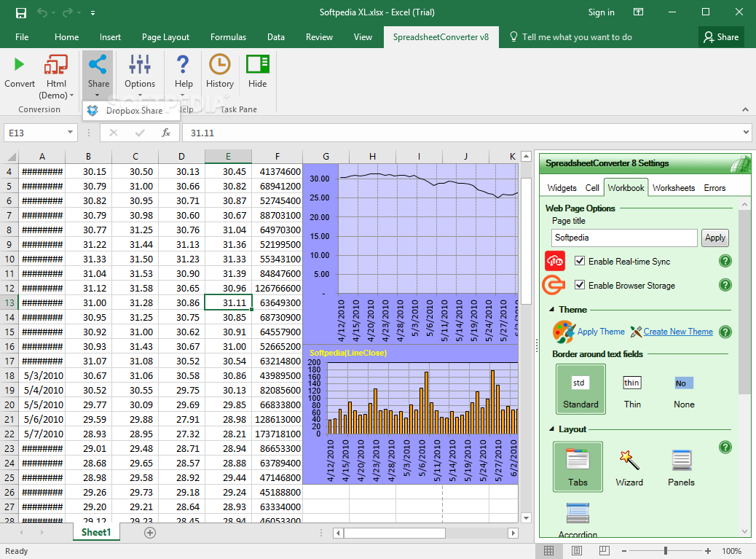Click the Apply button for page title
This screenshot has width=756, height=559.
tap(714, 238)
